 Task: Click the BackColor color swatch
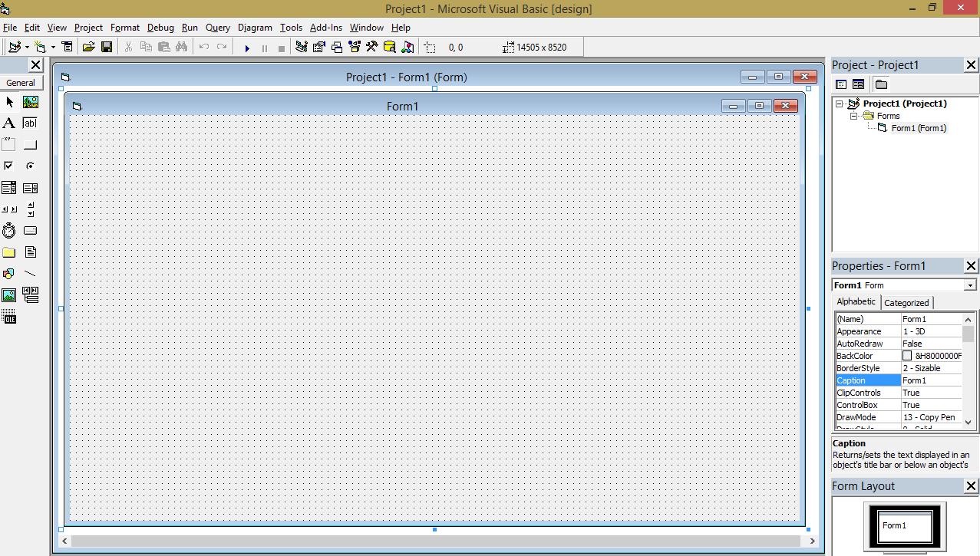click(907, 356)
